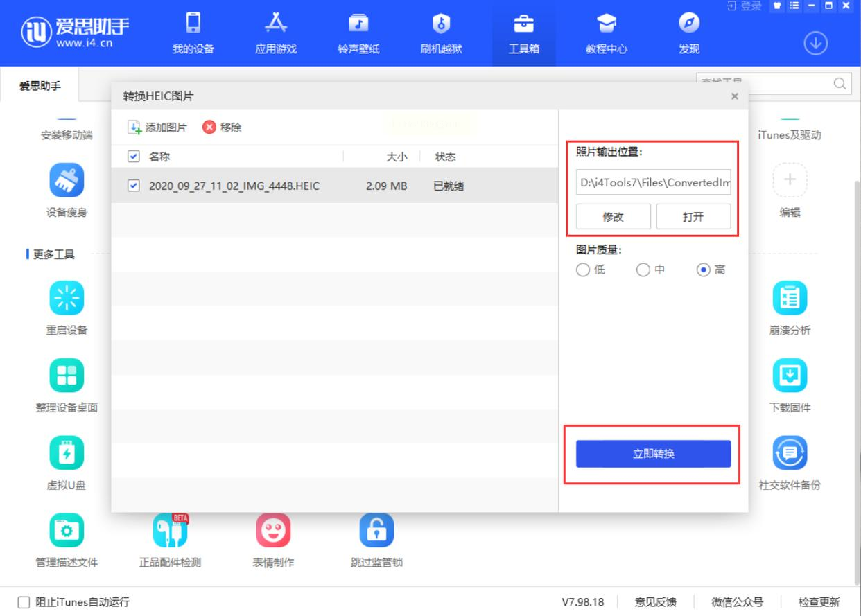Toggle the 名称 select-all checkbox
861x616 pixels.
[134, 157]
